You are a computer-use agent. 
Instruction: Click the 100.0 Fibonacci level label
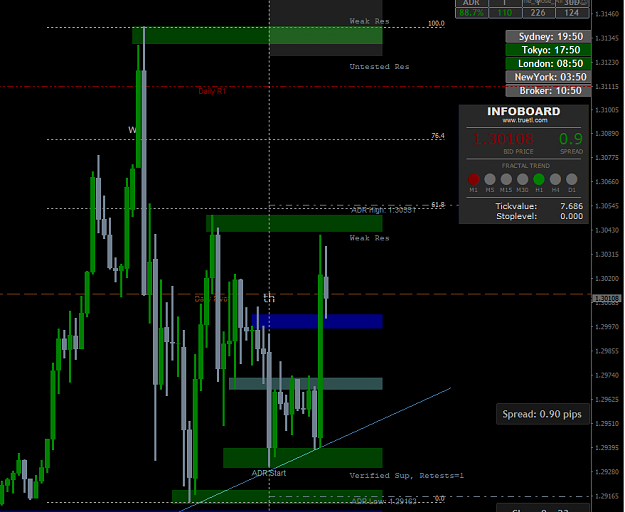pyautogui.click(x=436, y=24)
